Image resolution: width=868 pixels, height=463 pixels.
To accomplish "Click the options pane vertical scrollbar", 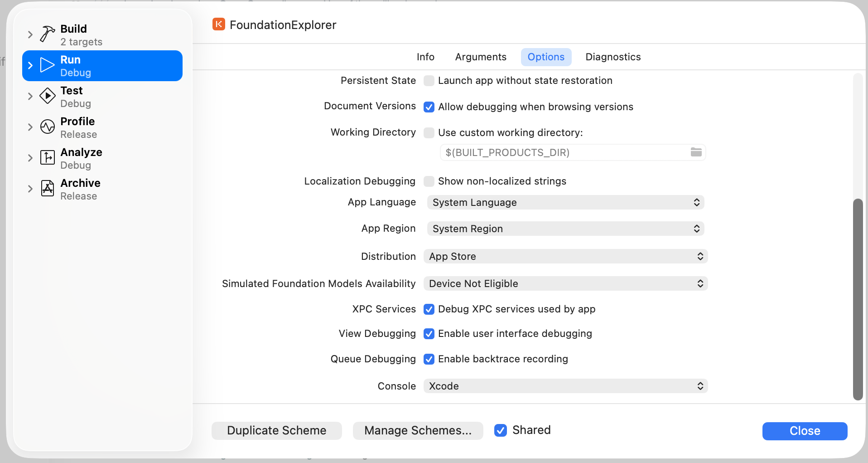I will coord(858,299).
